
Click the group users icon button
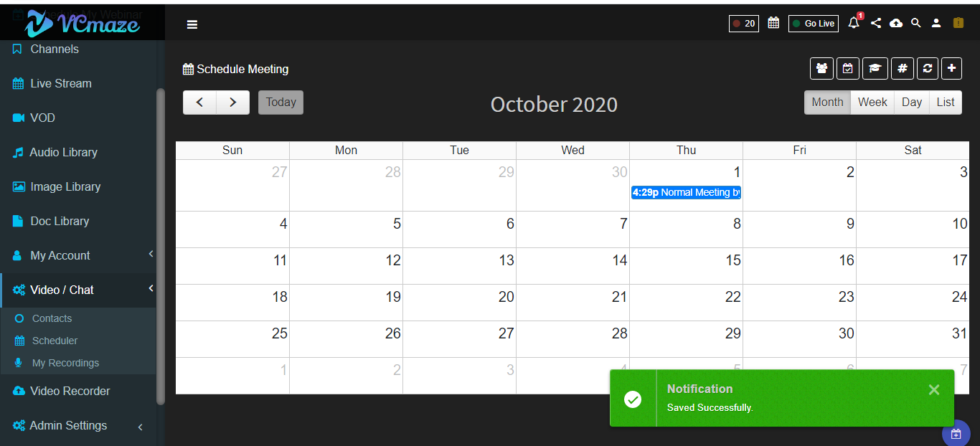[821, 68]
